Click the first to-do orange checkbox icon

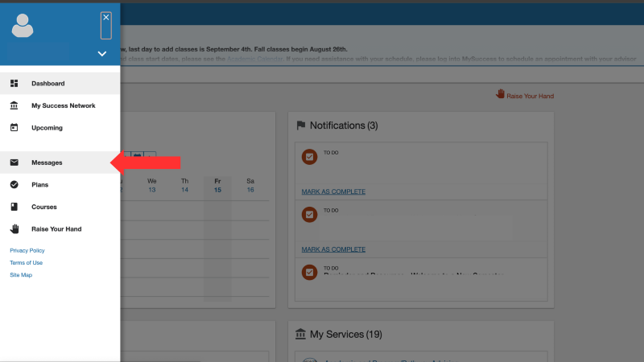point(309,157)
